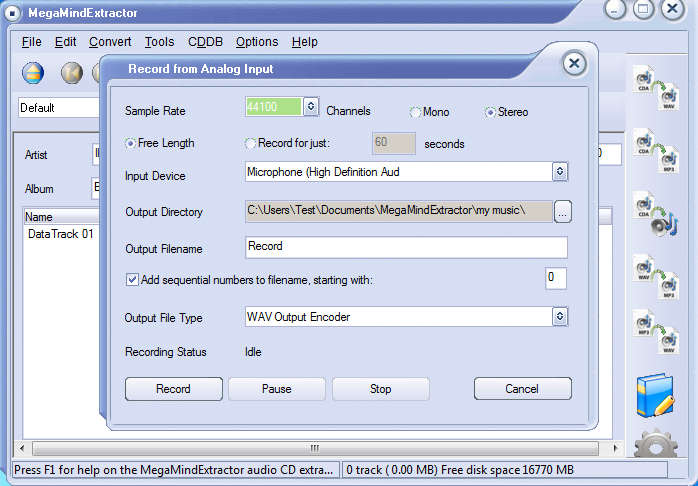Click the scrollbar right arrow
Viewport: 698px width, 486px height.
click(615, 448)
